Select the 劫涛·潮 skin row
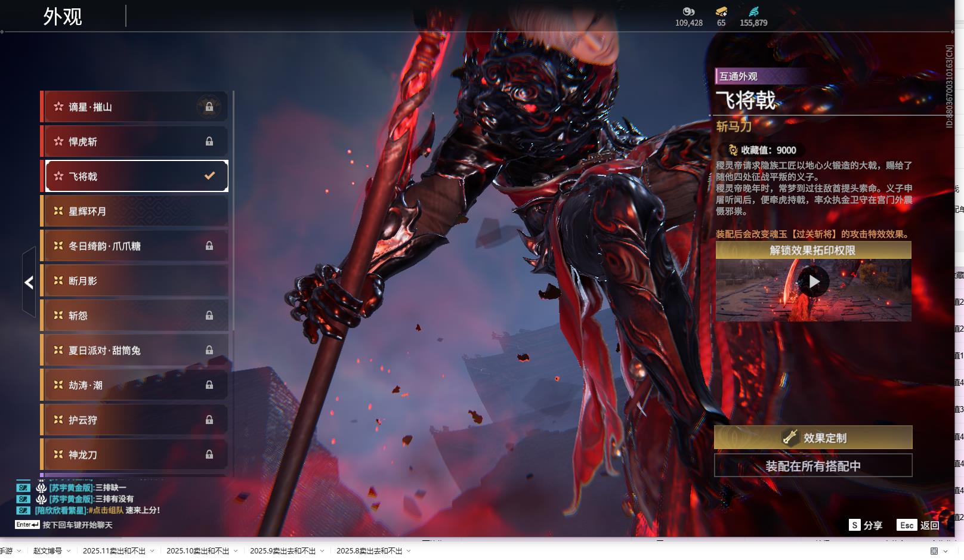 coord(134,385)
